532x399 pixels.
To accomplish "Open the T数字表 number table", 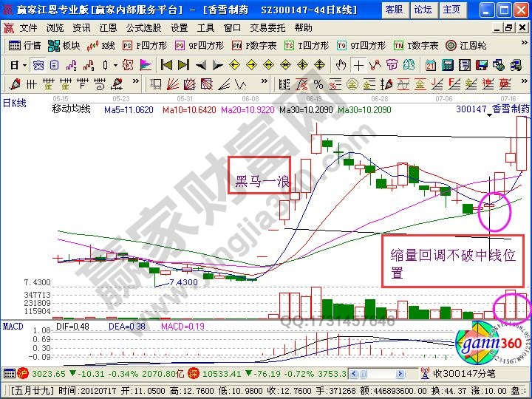I will tap(417, 45).
